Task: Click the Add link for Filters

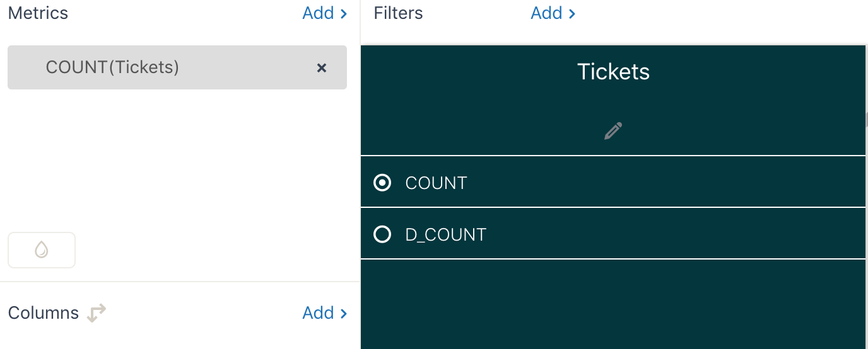Action: click(x=546, y=13)
